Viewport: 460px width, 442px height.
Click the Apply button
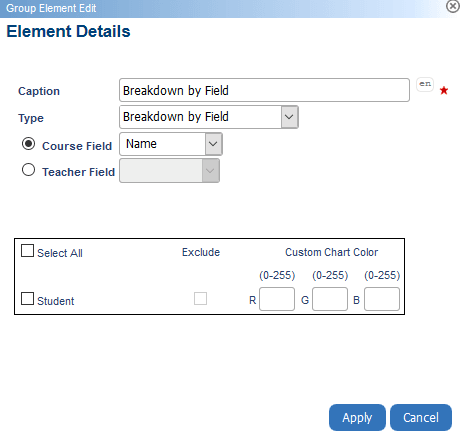[x=357, y=418]
